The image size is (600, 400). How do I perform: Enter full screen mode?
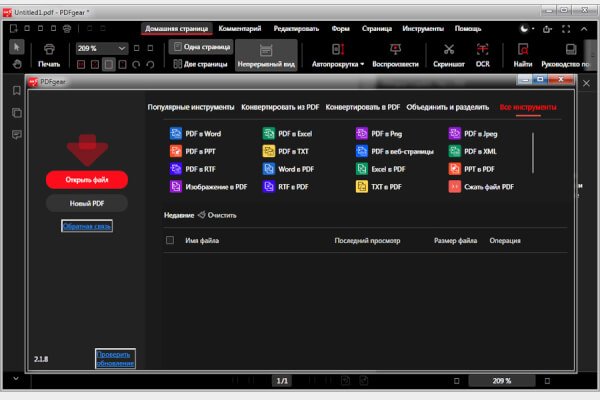(x=566, y=29)
